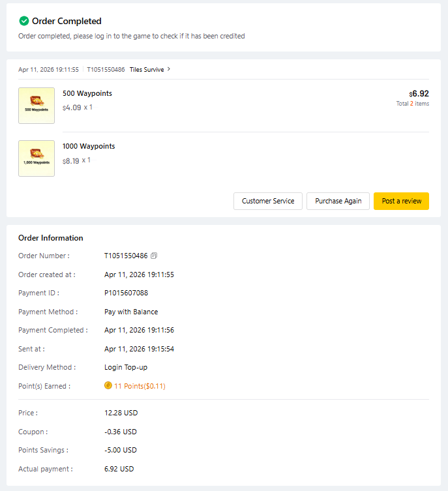Click the Points Savings -5.00 USD value
This screenshot has height=491, width=448.
[121, 450]
